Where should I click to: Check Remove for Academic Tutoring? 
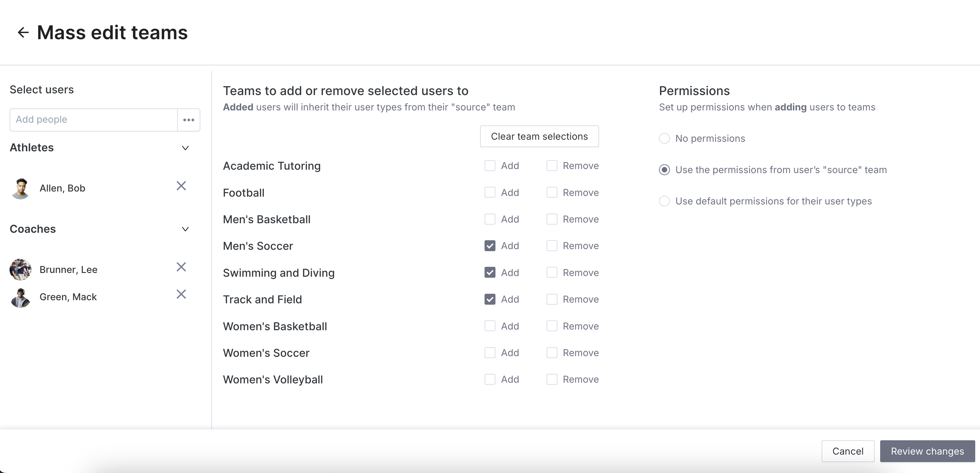552,166
